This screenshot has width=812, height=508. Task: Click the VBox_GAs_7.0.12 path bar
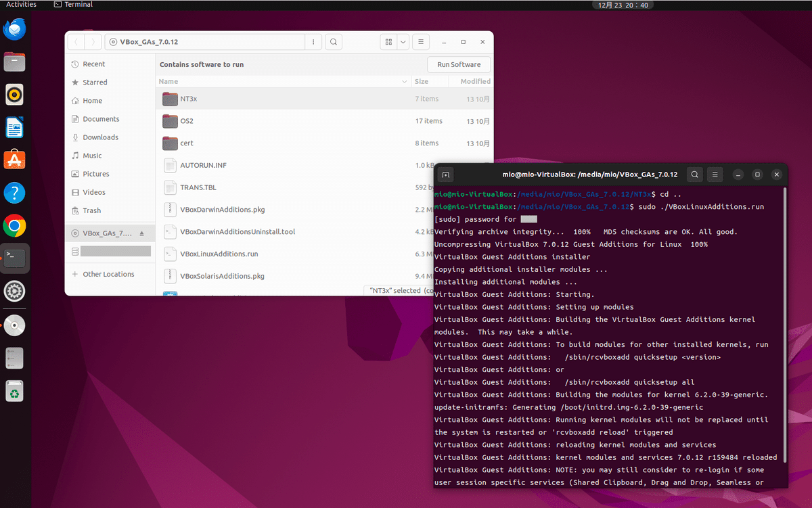pyautogui.click(x=206, y=42)
